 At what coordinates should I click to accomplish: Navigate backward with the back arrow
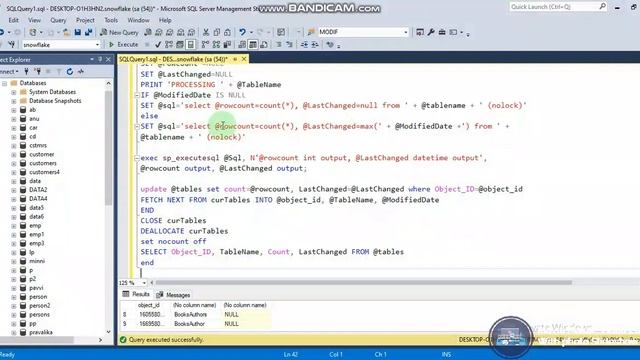click(x=2, y=32)
